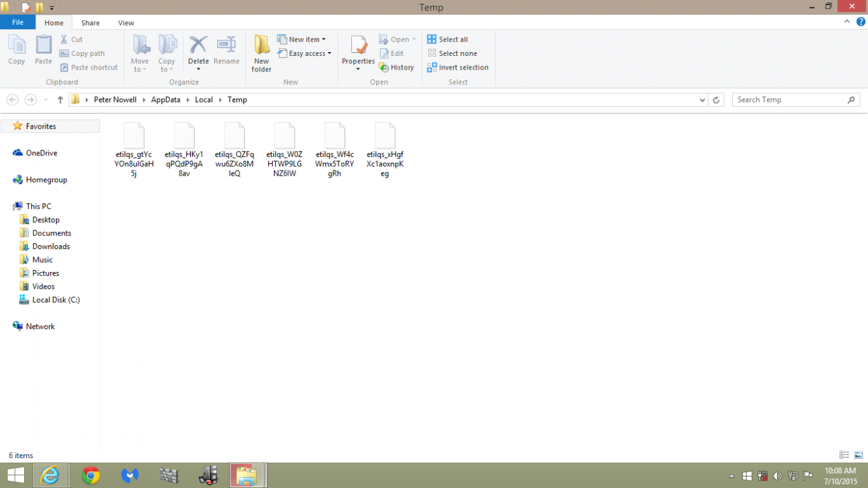Toggle Invert selection on the ribbon

(458, 67)
